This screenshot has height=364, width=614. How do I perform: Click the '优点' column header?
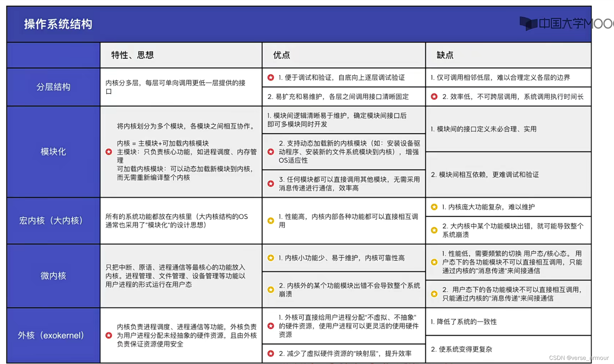(281, 55)
